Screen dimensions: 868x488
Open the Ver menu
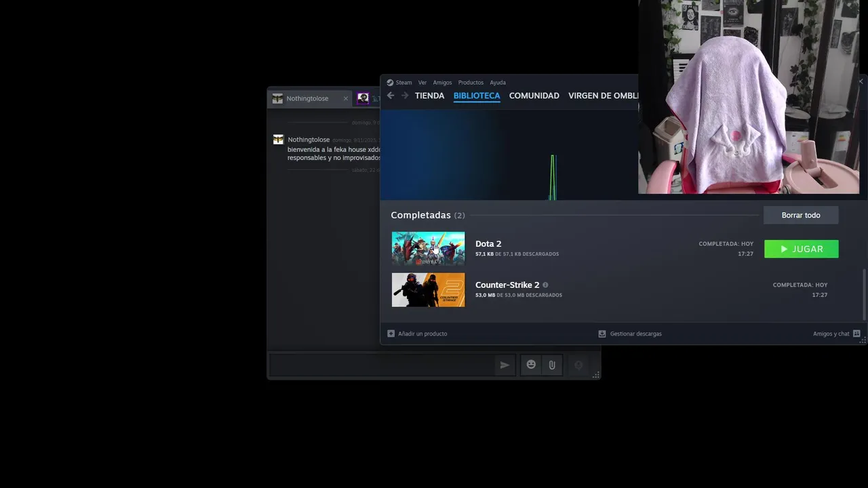422,83
